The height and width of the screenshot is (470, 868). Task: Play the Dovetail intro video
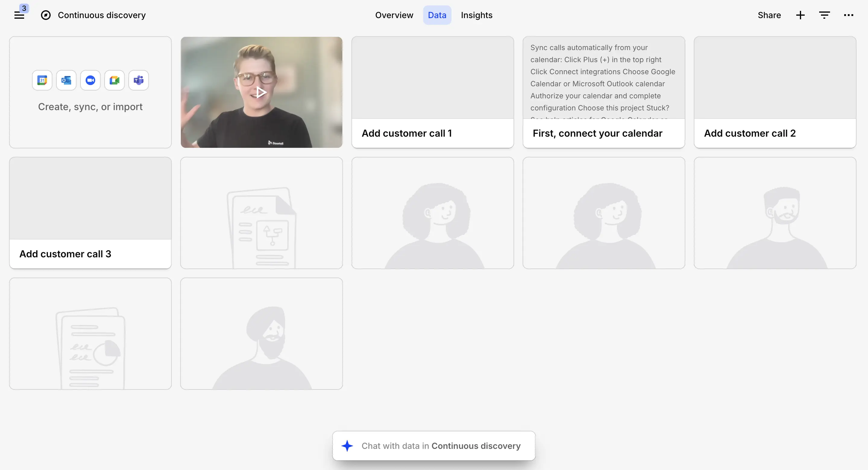pyautogui.click(x=261, y=92)
